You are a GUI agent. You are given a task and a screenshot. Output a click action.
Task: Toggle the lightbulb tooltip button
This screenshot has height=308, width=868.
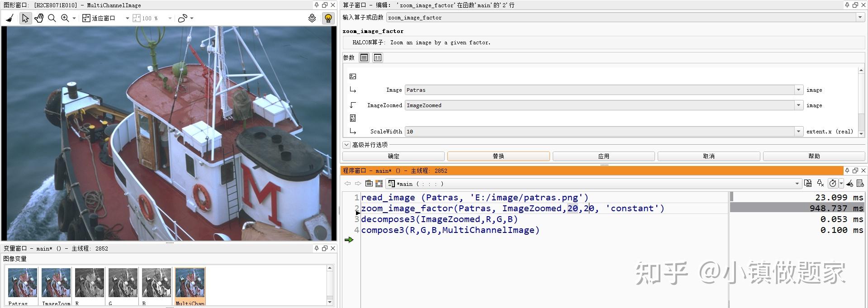(328, 18)
